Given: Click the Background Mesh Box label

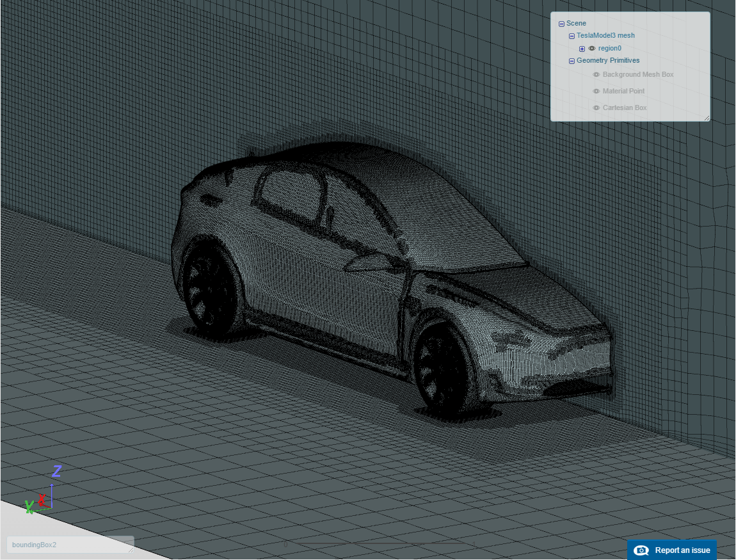Looking at the screenshot, I should [638, 75].
